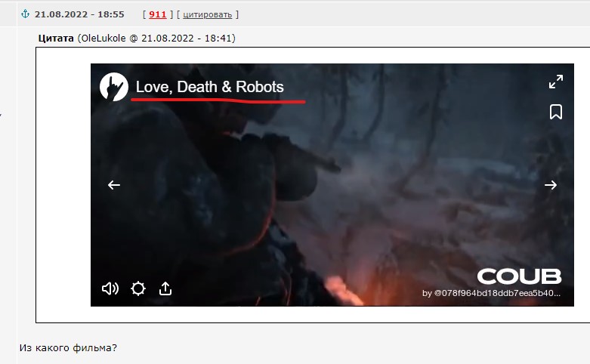This screenshot has width=590, height=364.
Task: Bookmark the Coub video
Action: (556, 112)
